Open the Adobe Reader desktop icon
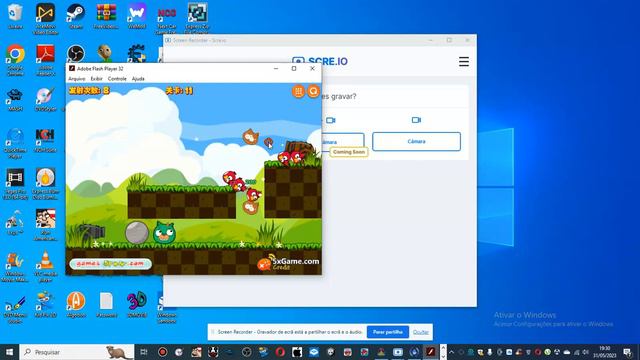This screenshot has height=360, width=640. coord(45,60)
